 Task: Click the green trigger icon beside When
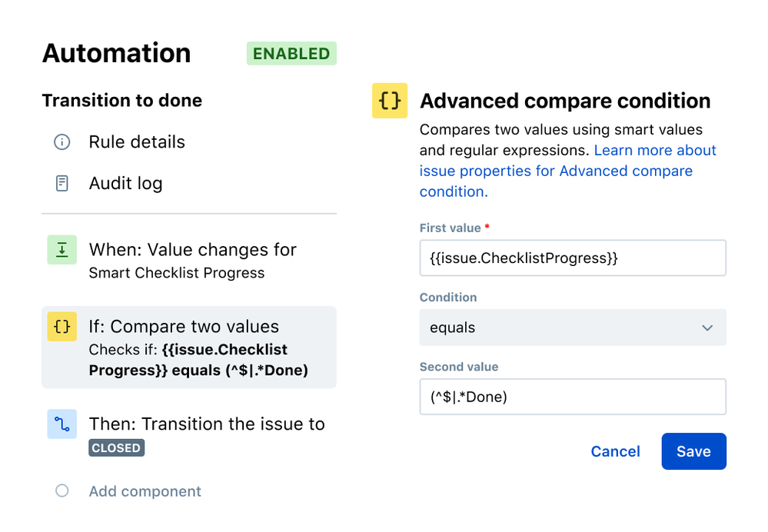point(62,251)
